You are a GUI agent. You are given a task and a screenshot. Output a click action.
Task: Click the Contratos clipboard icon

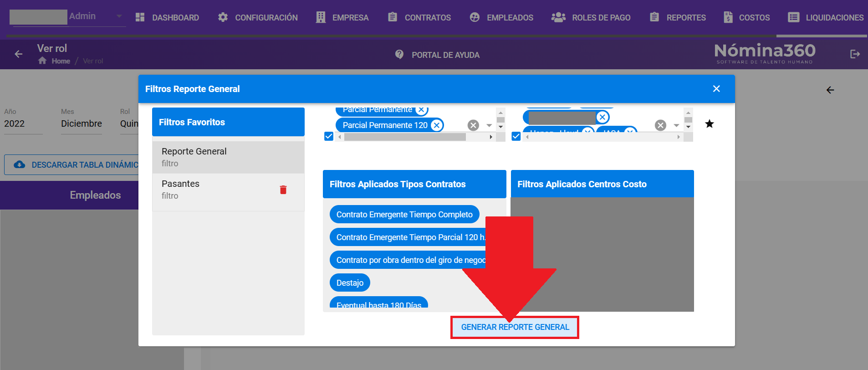pyautogui.click(x=393, y=17)
